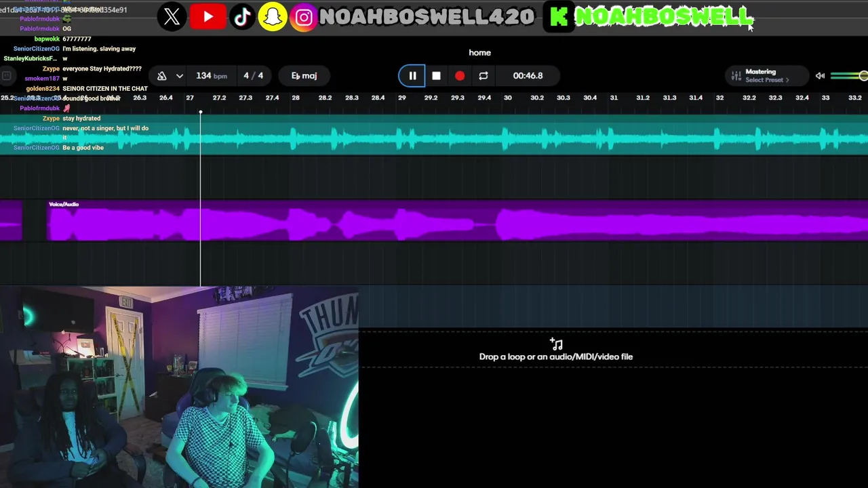This screenshot has height=488, width=868.
Task: Click chat username 'golden8234'
Action: 43,88
